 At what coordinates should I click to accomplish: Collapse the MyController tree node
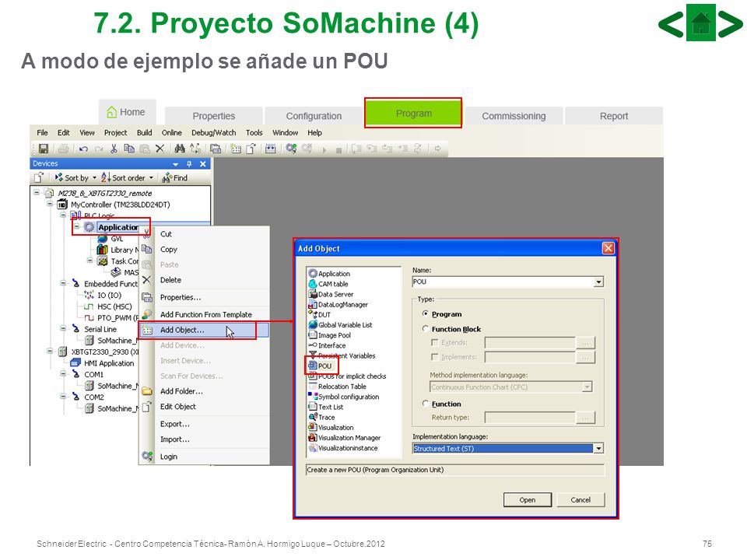coord(50,205)
